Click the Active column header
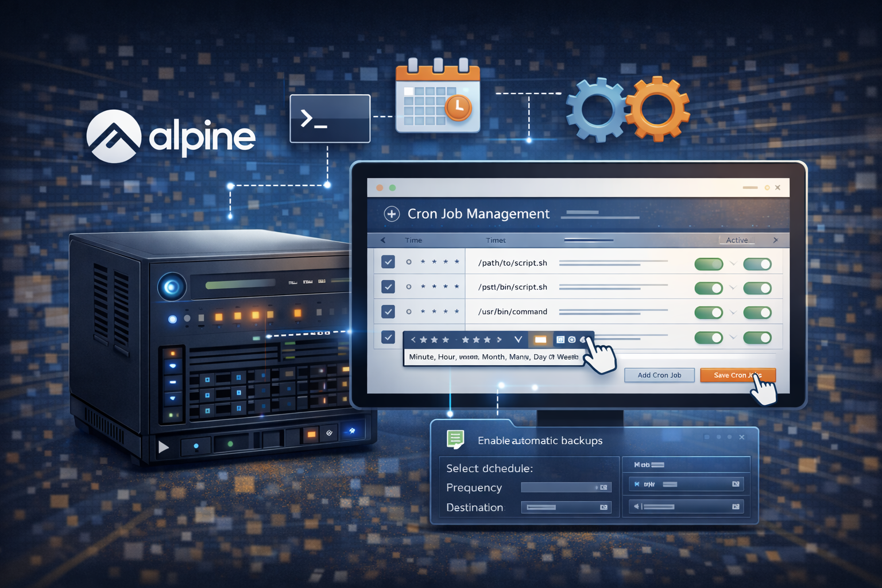The image size is (882, 588). [737, 241]
